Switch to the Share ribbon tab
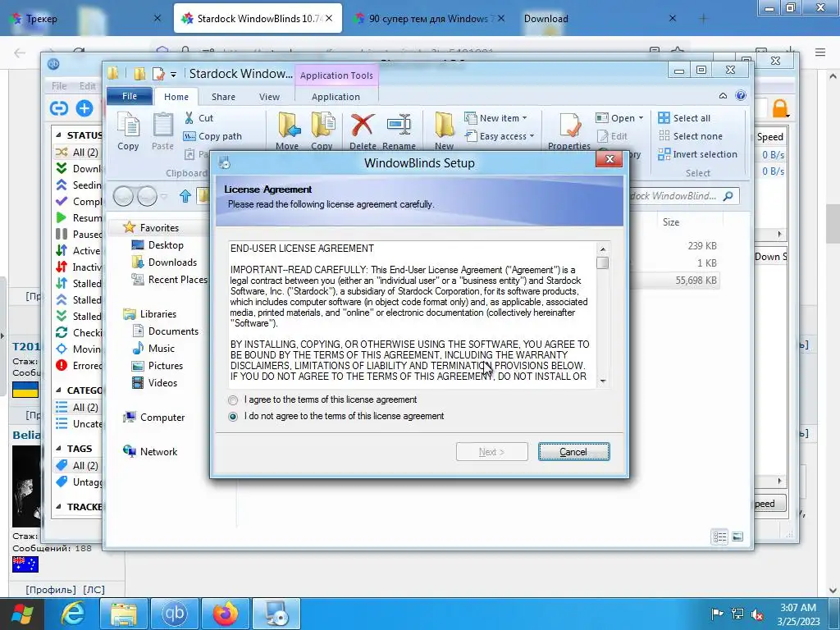 (223, 97)
